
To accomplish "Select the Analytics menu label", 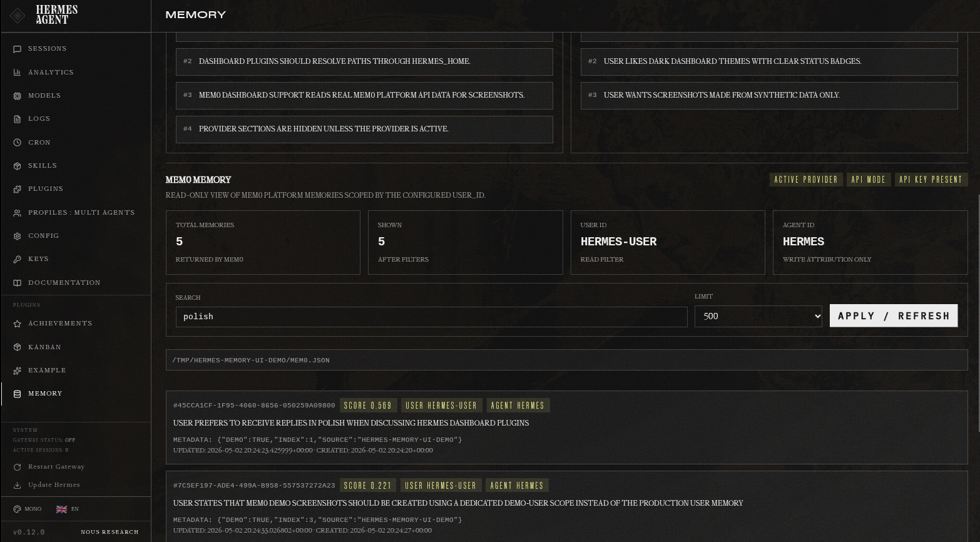I will 51,73.
